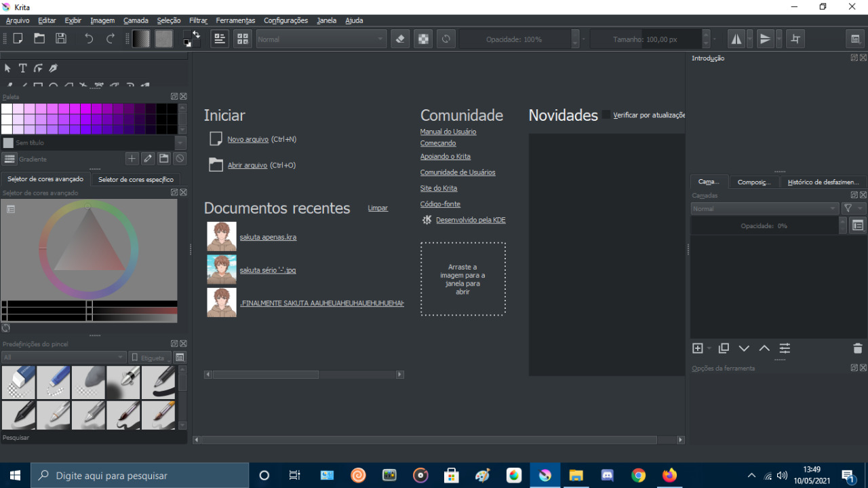Switch to Histórico de desfazimento tab

(823, 182)
